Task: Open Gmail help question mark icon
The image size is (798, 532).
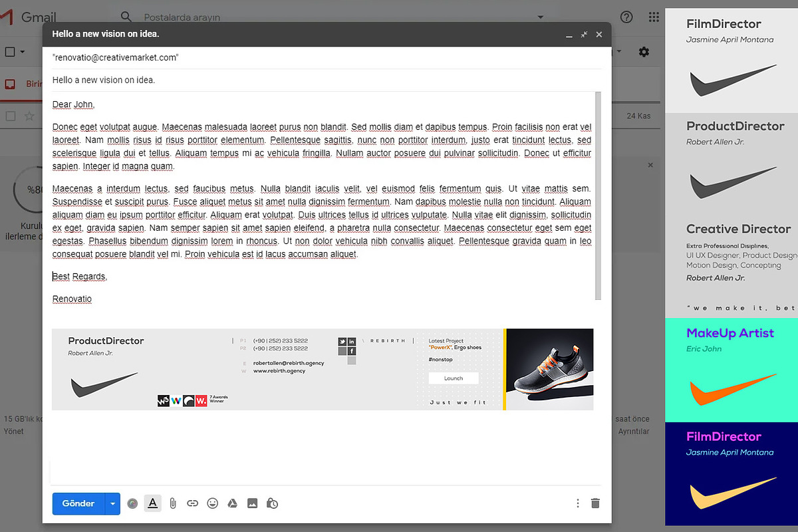Action: point(626,17)
